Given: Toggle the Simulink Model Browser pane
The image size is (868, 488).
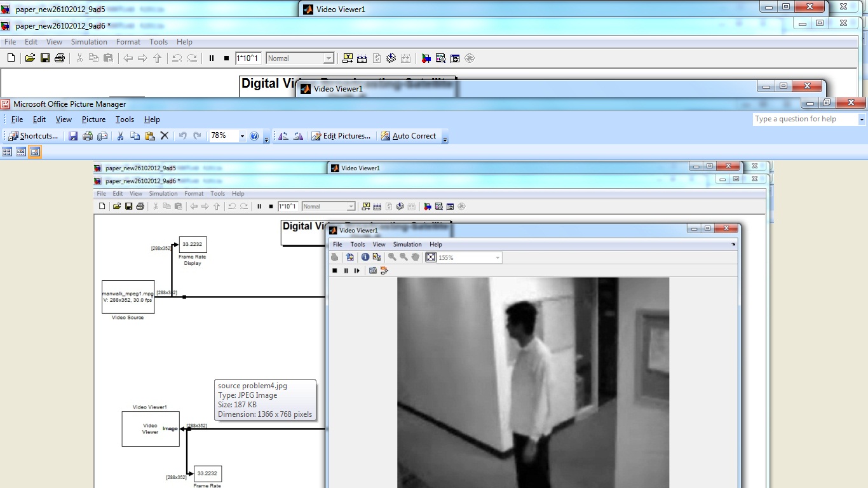Looking at the screenshot, I should [x=455, y=58].
